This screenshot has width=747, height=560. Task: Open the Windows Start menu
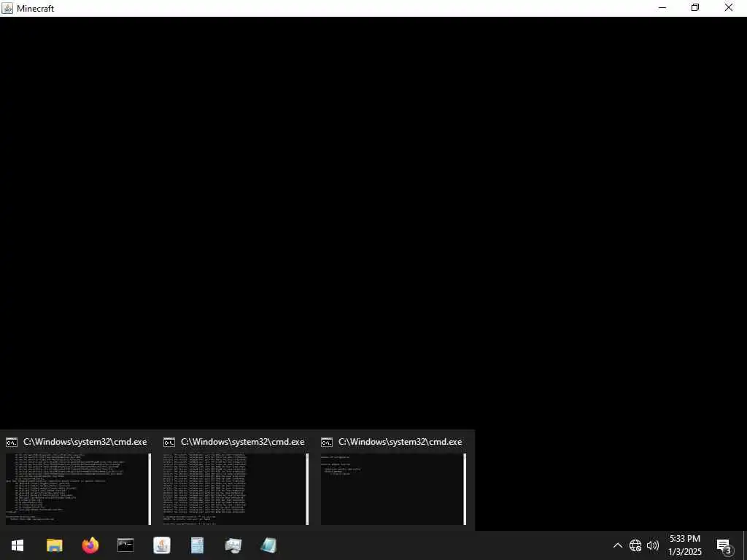point(18,545)
